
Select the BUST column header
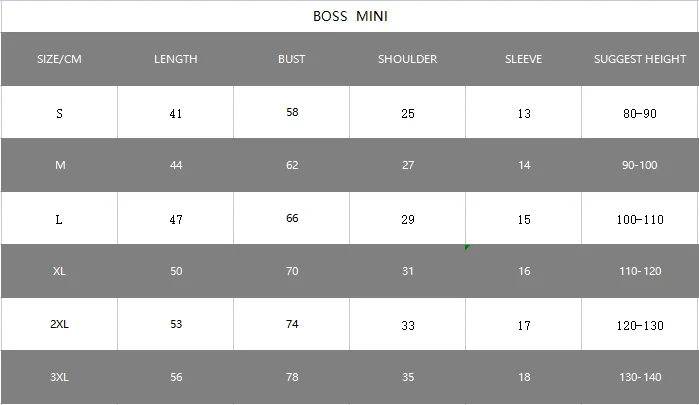tap(292, 59)
